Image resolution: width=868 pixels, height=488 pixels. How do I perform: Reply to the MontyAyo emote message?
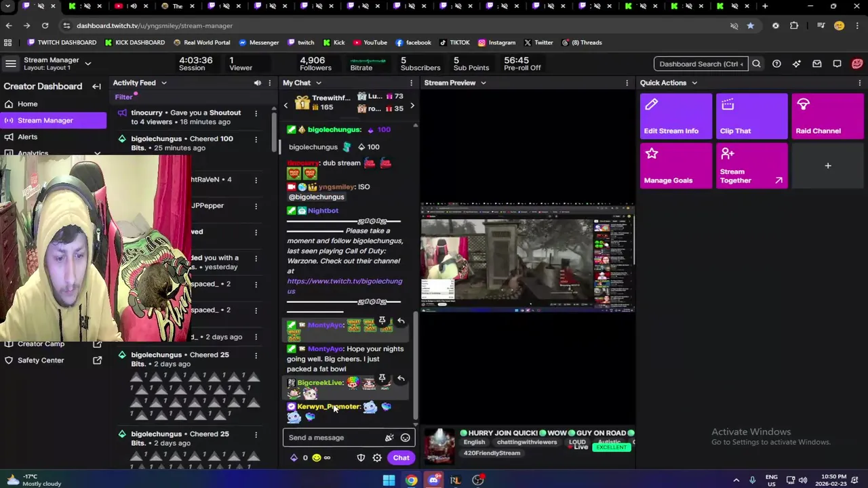pos(401,321)
